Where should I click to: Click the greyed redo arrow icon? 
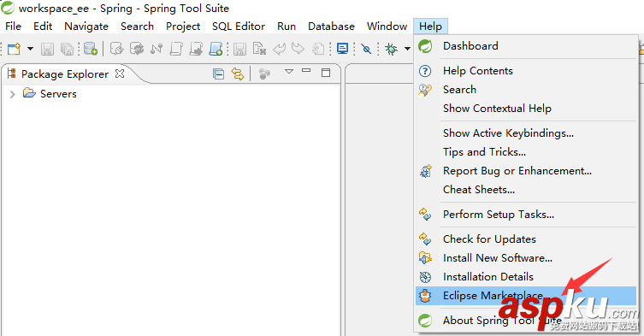coord(298,49)
